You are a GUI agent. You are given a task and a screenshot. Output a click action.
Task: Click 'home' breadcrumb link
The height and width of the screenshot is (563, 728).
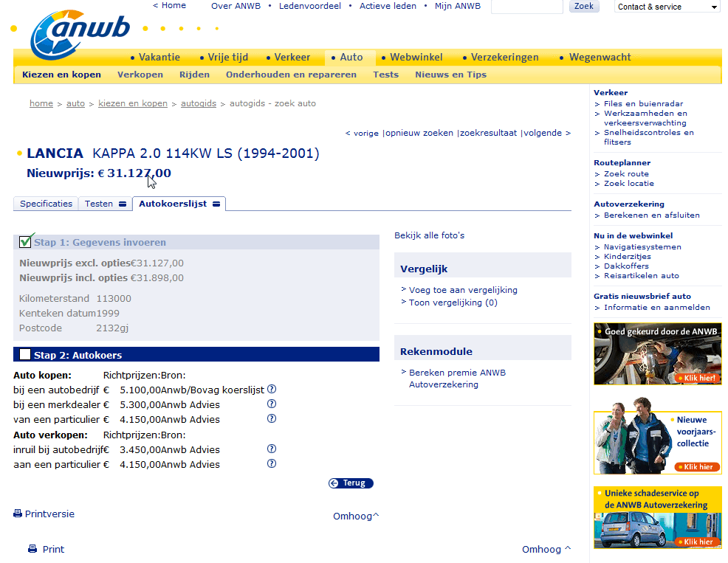(41, 103)
